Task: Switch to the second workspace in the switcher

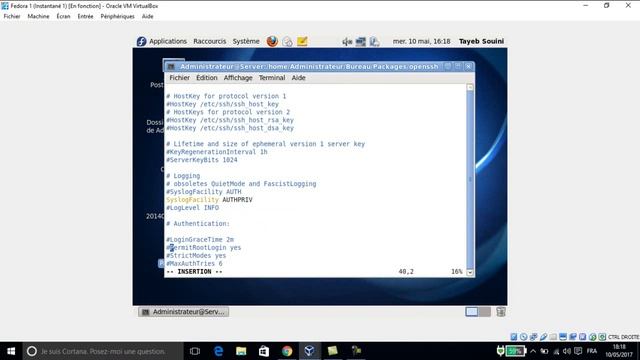Action: [x=485, y=312]
